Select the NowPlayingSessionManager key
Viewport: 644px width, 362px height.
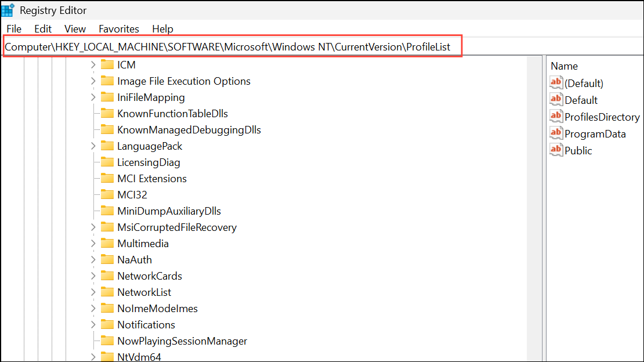click(182, 341)
